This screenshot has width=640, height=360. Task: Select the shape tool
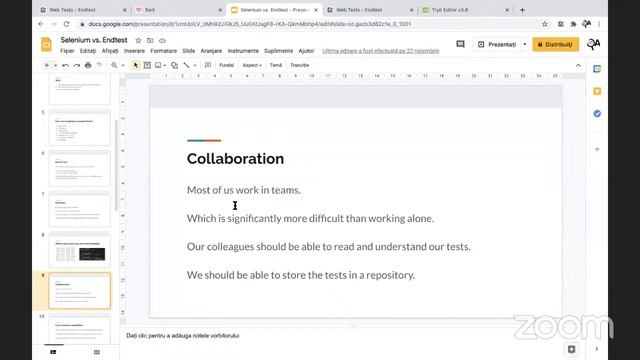[x=174, y=65]
